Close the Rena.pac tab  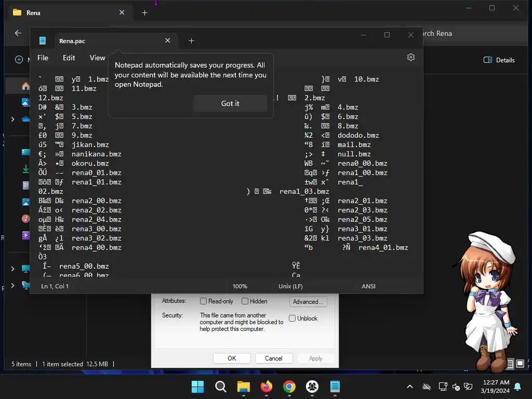[x=168, y=41]
